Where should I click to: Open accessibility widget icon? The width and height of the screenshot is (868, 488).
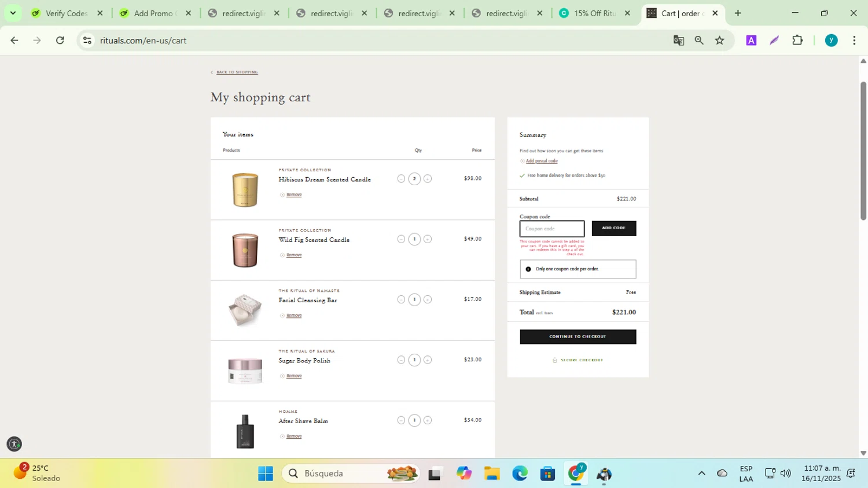click(x=14, y=444)
